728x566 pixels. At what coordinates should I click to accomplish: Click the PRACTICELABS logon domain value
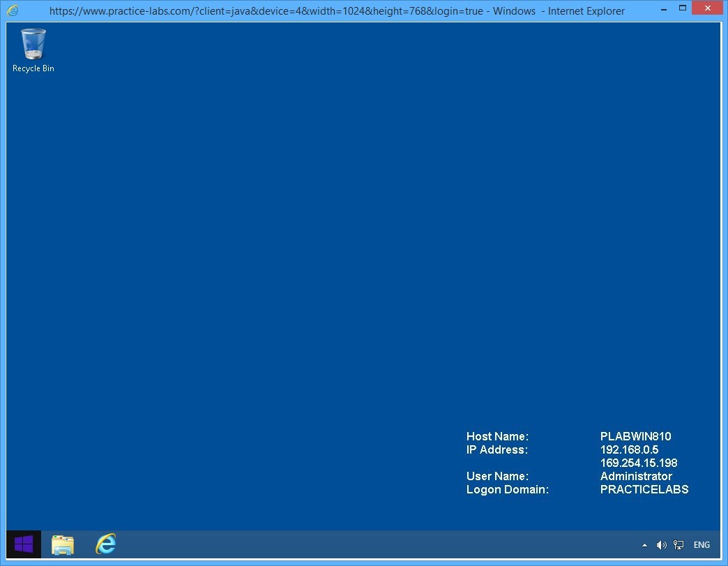(644, 490)
